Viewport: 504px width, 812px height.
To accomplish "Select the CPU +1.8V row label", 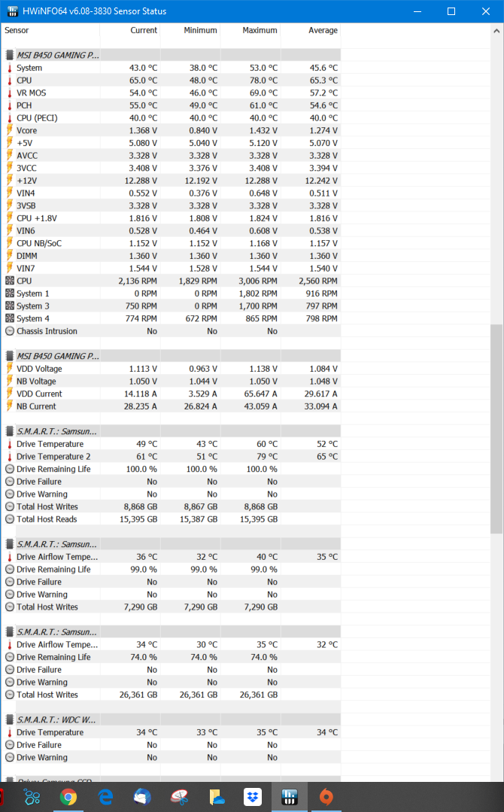I will point(37,218).
